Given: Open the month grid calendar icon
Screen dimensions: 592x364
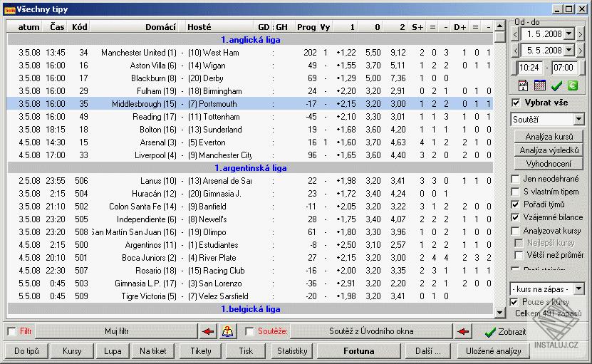Looking at the screenshot, I should click(x=540, y=85).
